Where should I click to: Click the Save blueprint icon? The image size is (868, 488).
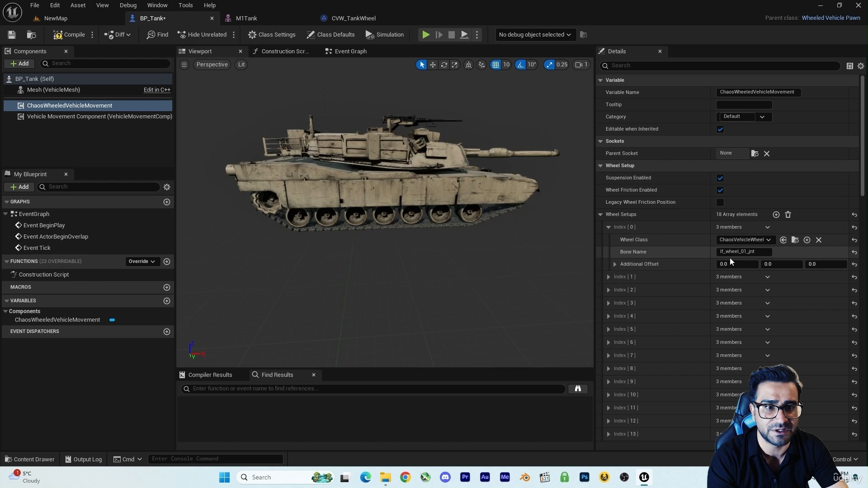click(x=12, y=35)
